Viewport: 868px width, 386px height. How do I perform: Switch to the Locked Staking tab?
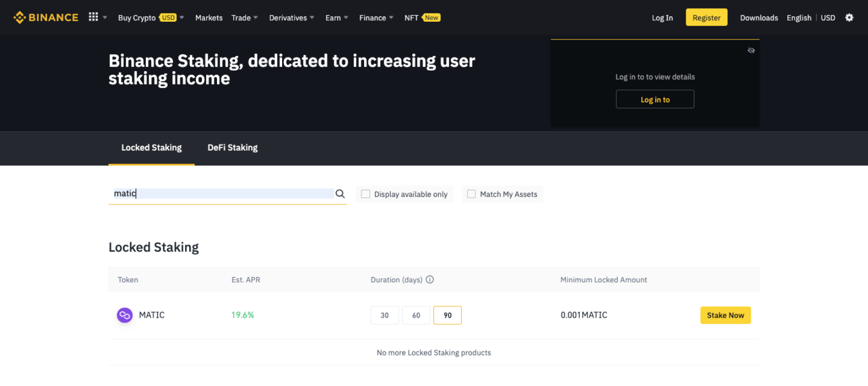coord(151,147)
